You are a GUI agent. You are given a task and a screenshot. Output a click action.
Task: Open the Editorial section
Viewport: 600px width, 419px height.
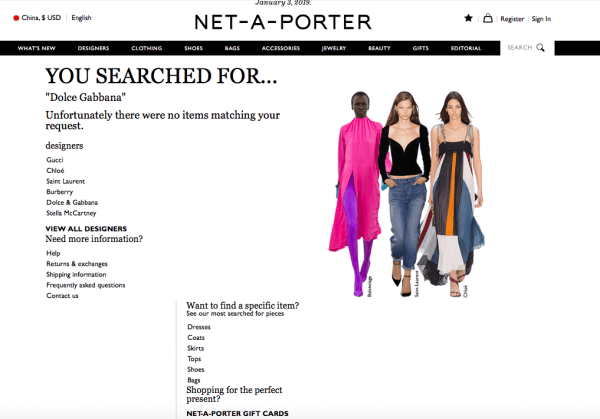(466, 48)
